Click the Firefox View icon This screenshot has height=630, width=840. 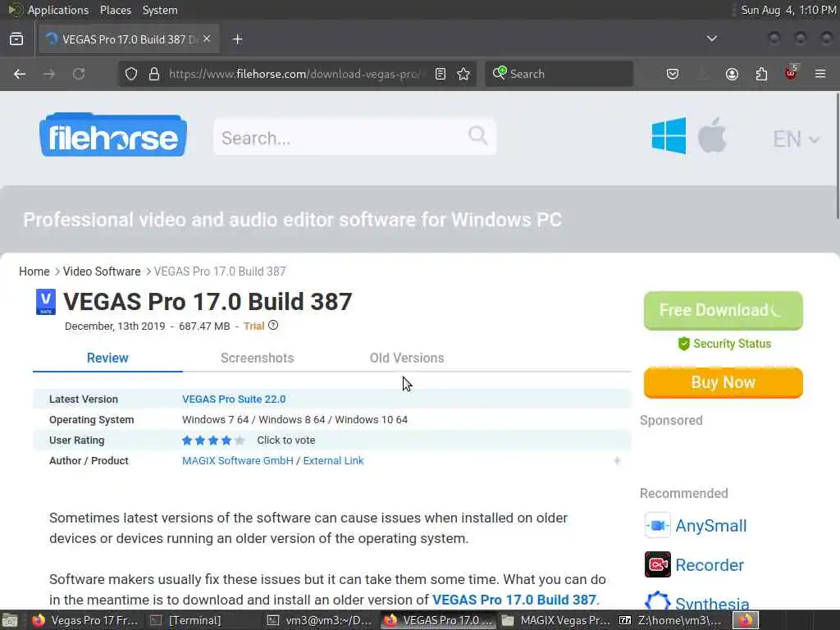coord(16,39)
